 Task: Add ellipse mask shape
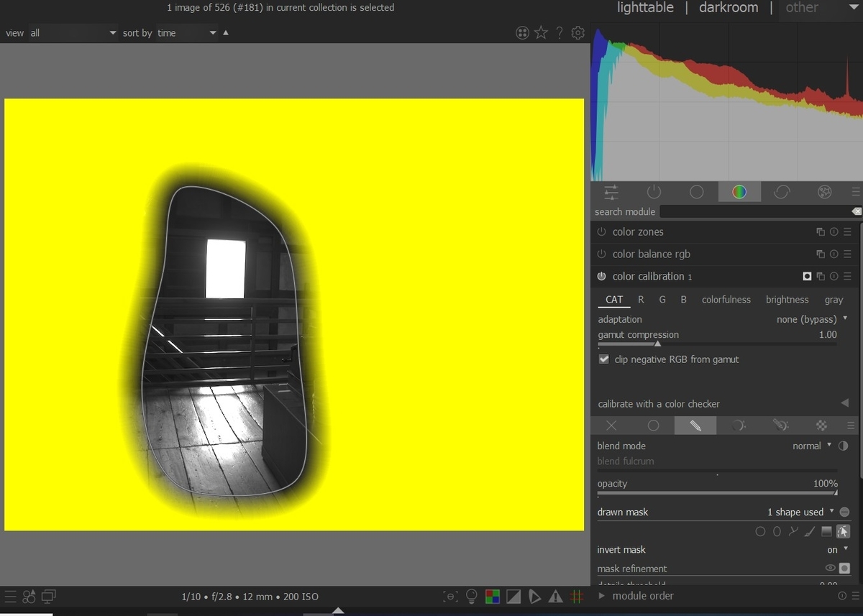pos(777,532)
